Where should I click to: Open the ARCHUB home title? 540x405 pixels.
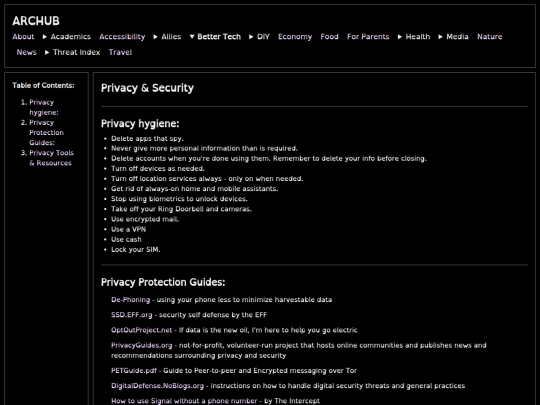click(36, 21)
